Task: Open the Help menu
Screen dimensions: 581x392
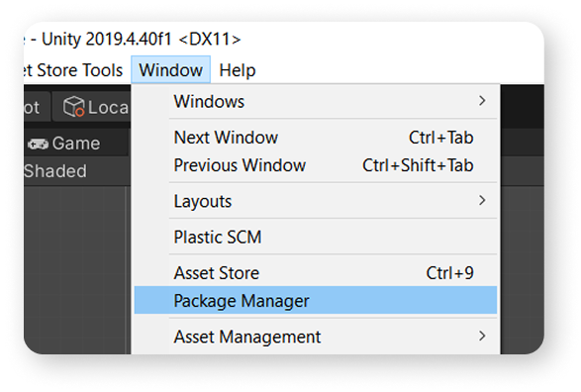Action: 238,69
